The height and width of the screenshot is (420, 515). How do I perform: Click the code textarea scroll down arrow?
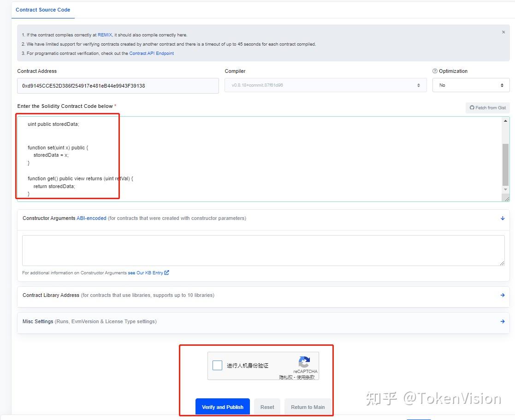pyautogui.click(x=505, y=189)
